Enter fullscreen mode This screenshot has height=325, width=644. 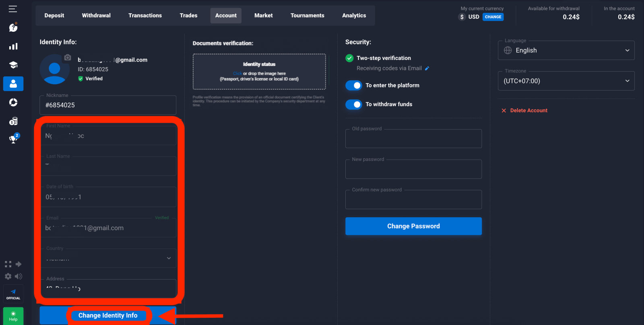tap(8, 264)
